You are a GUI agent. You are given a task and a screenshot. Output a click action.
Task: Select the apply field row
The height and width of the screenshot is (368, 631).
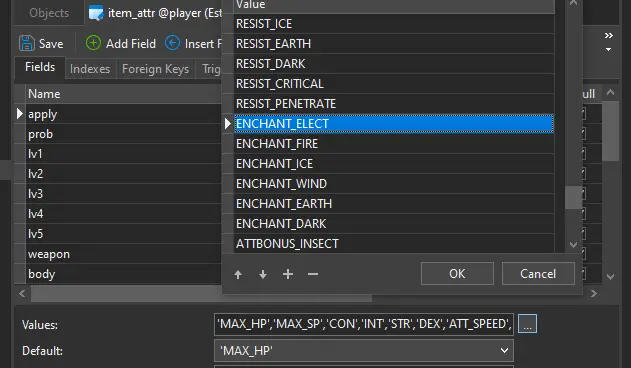coord(124,114)
